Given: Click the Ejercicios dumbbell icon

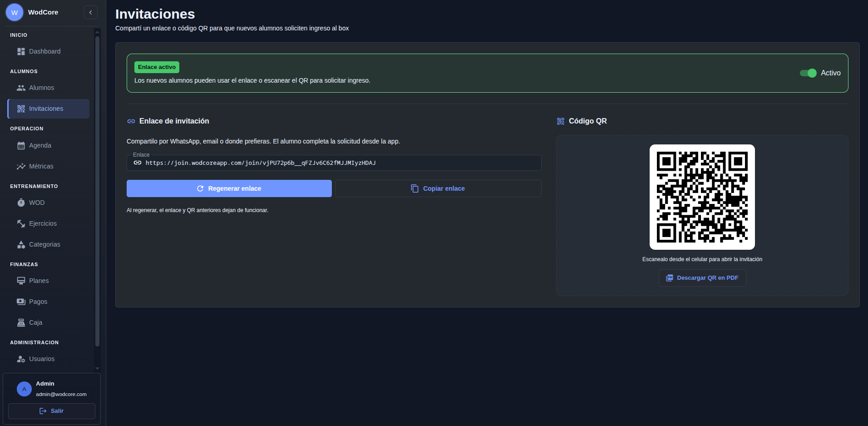Looking at the screenshot, I should (x=21, y=223).
